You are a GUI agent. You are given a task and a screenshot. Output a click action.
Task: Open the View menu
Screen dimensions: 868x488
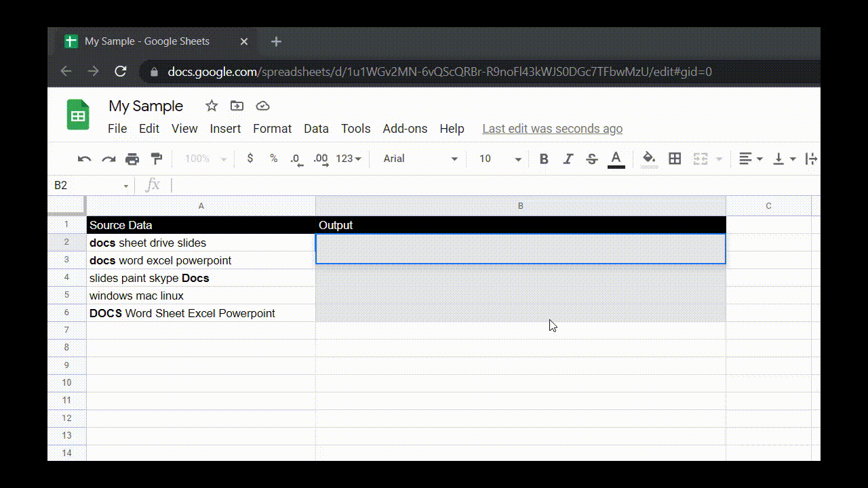(x=184, y=129)
